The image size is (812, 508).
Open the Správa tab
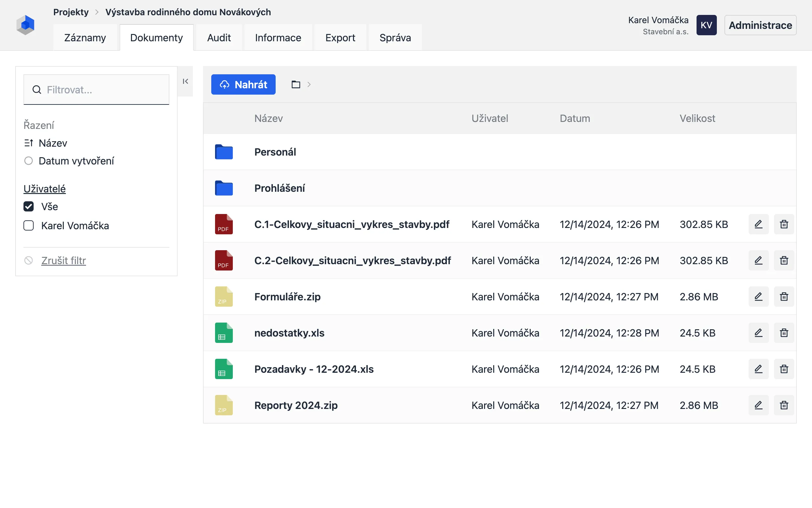pyautogui.click(x=395, y=38)
